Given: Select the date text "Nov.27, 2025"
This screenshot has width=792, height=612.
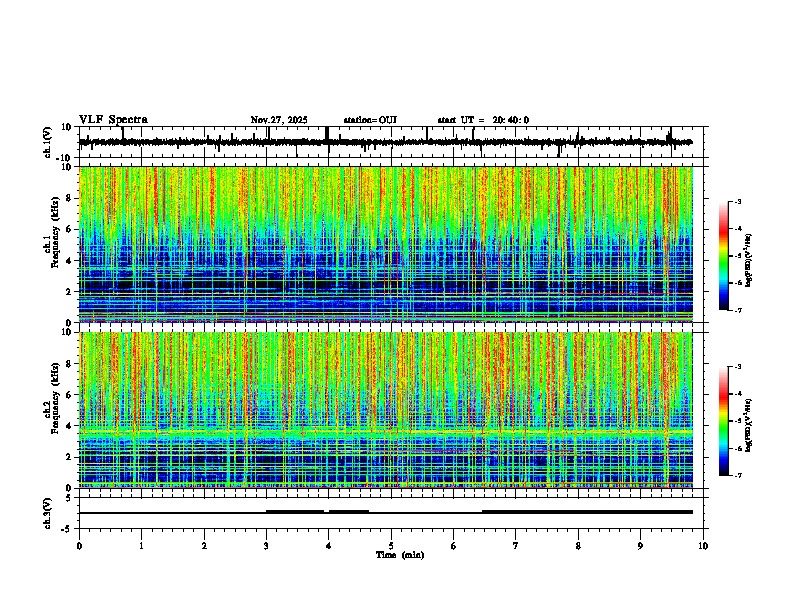Looking at the screenshot, I should [279, 120].
